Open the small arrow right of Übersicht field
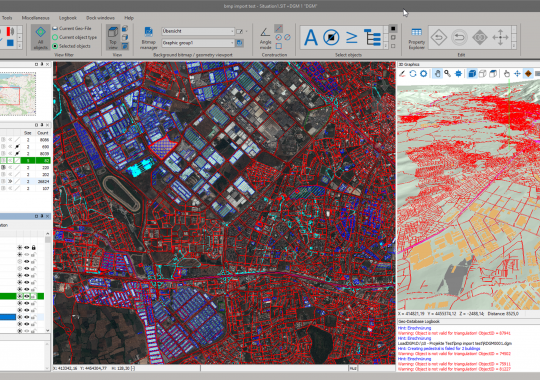 tap(247, 31)
